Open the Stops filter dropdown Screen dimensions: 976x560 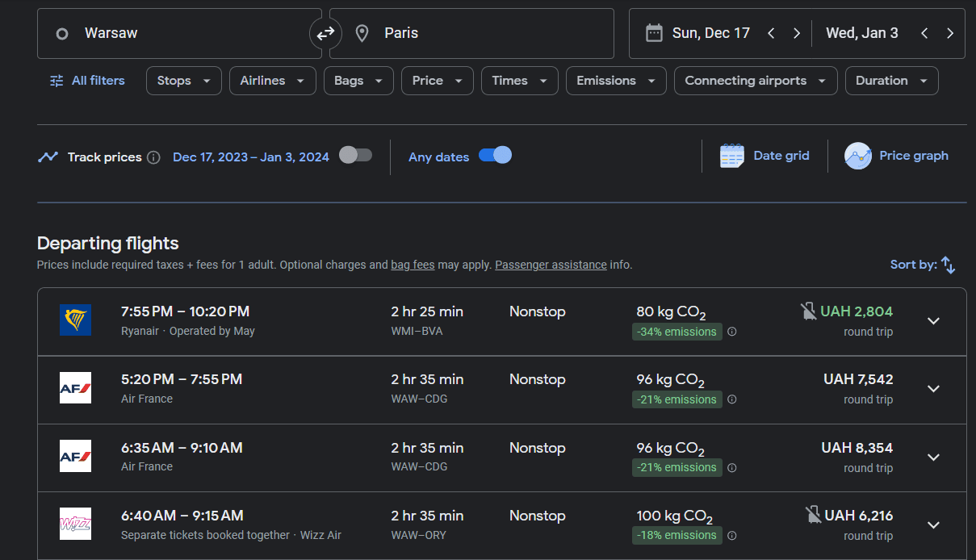click(x=183, y=80)
